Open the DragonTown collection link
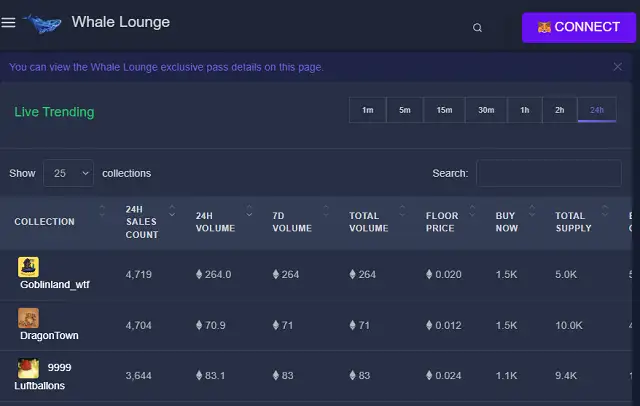The width and height of the screenshot is (640, 406). click(49, 335)
